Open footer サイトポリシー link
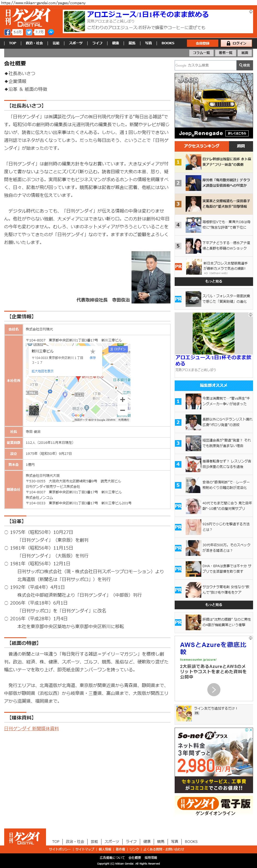Viewport: 257px width, 868px height. point(60,849)
